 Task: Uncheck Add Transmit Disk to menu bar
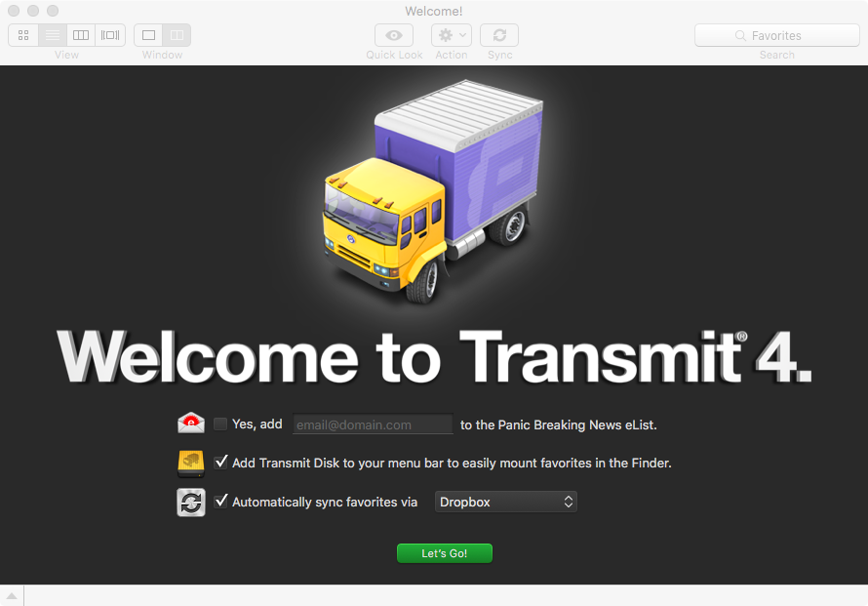pos(220,463)
